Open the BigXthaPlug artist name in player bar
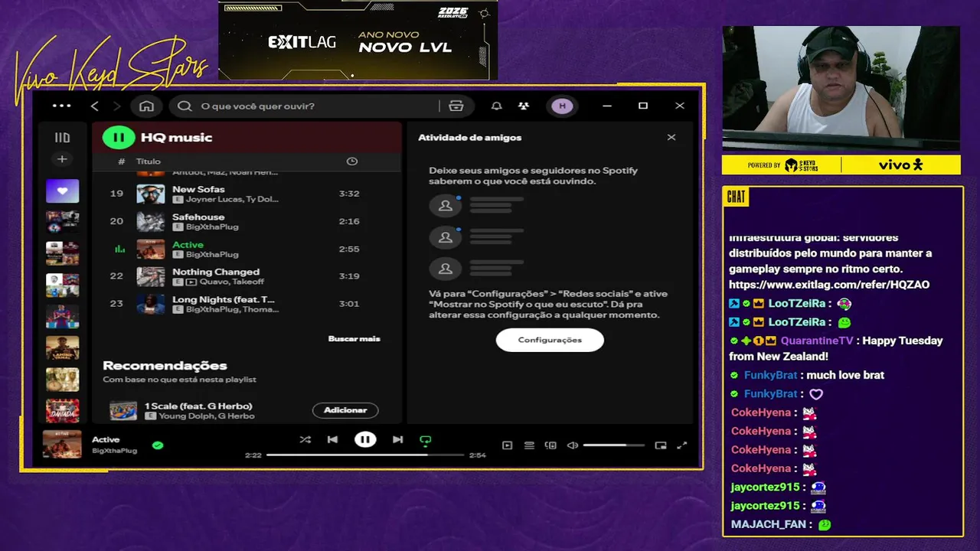This screenshot has height=551, width=980. [x=115, y=451]
